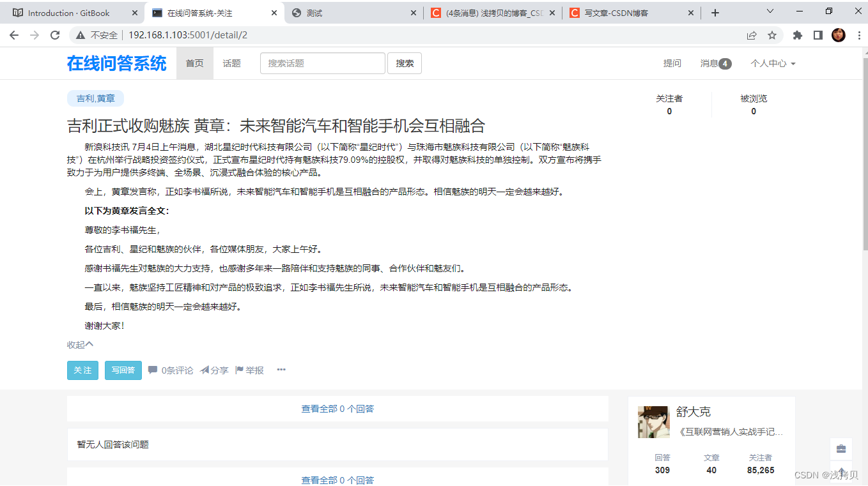Click the briefcase icon at right edge
868x486 pixels.
[841, 449]
